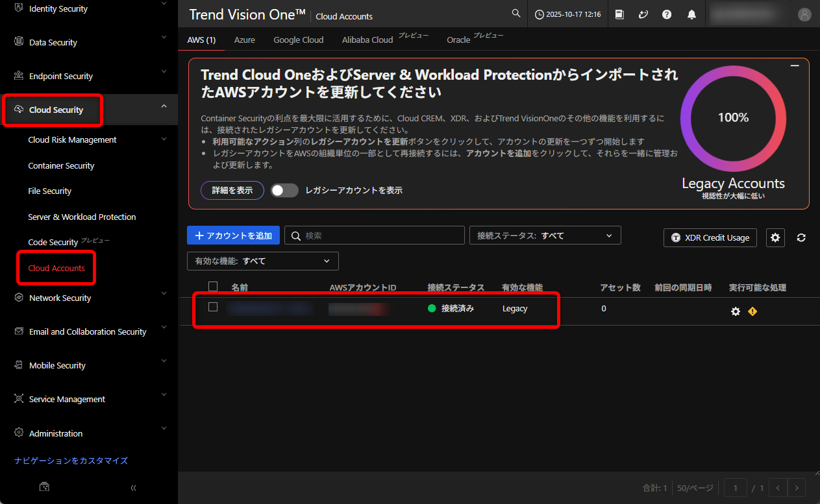Click the Endpoint Security sidebar icon
The height and width of the screenshot is (504, 820).
tap(19, 75)
